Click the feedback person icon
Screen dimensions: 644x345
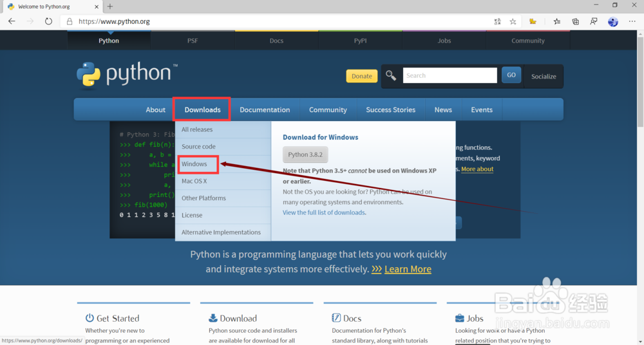point(594,21)
